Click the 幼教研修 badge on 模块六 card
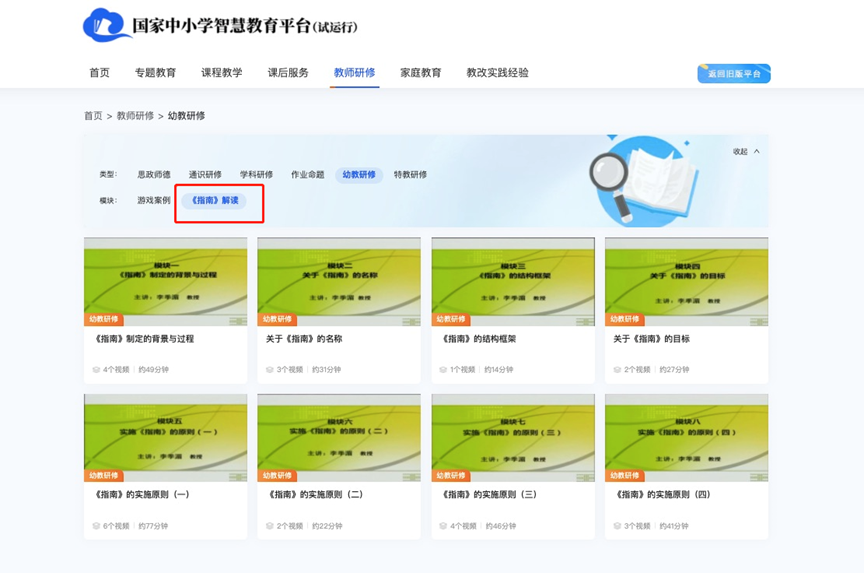The height and width of the screenshot is (573, 864). pos(278,475)
